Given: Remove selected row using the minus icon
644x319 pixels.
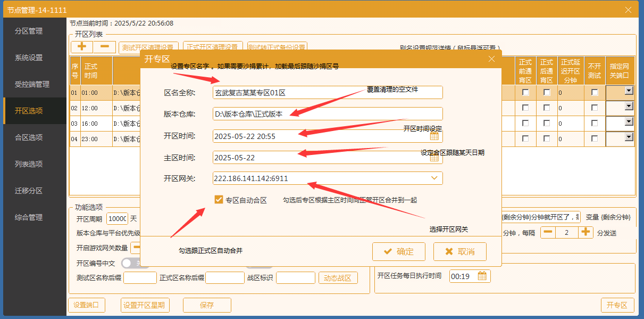Looking at the screenshot, I should [104, 47].
